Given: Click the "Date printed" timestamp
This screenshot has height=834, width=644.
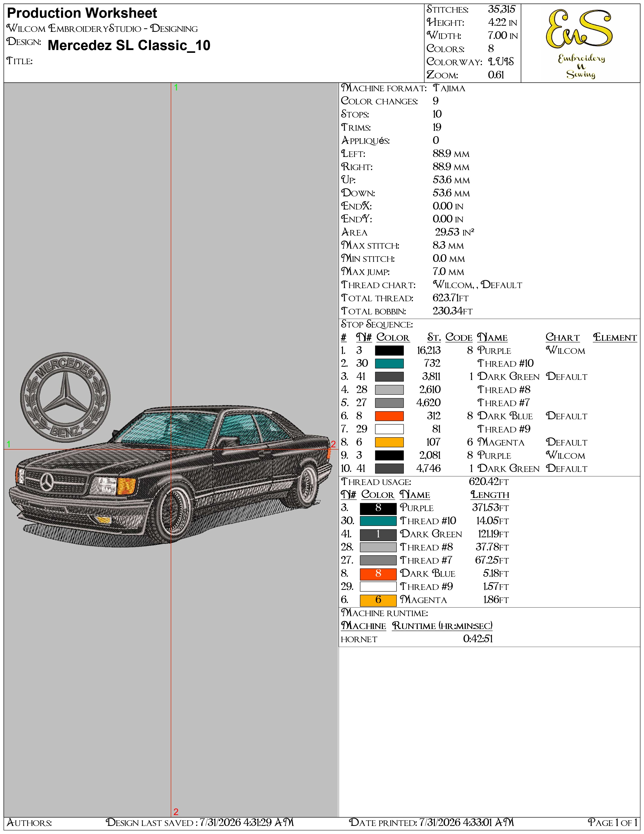Looking at the screenshot, I should tap(431, 823).
